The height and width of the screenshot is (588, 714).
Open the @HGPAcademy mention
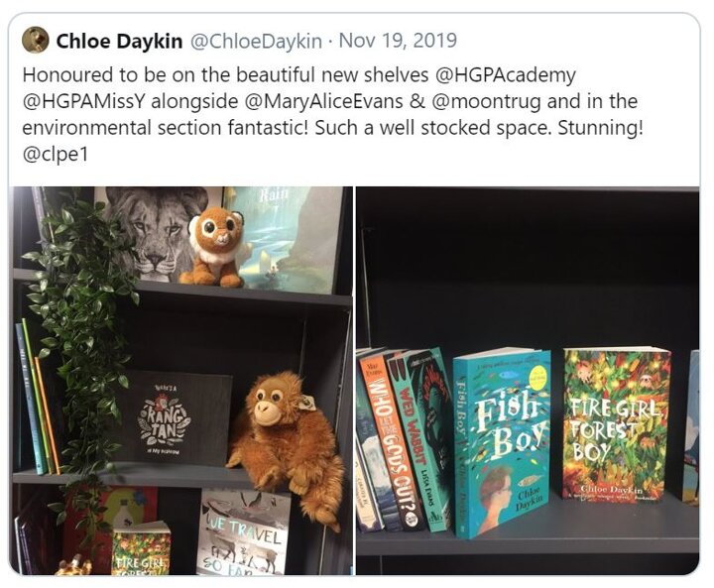click(x=506, y=75)
